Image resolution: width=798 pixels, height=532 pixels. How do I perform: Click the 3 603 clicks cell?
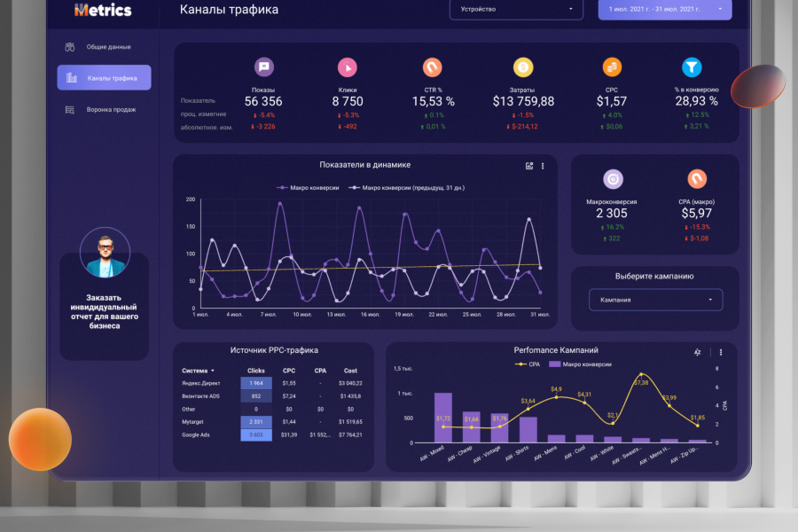point(256,434)
